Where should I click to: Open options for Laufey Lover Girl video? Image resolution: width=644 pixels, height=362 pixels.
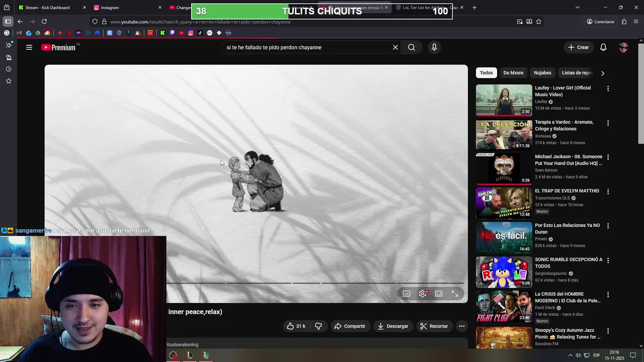tap(608, 88)
